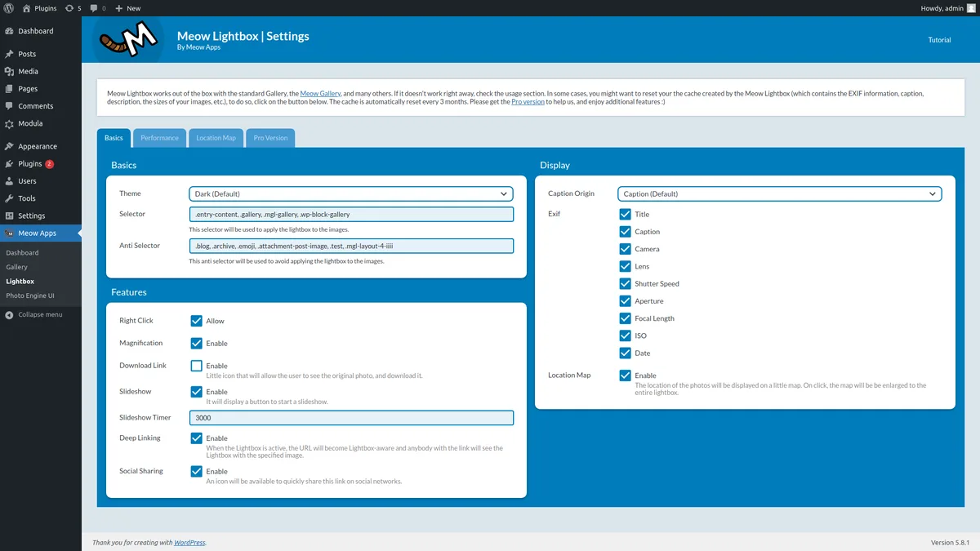
Task: Click the WordPress logo in admin bar
Action: click(8, 8)
